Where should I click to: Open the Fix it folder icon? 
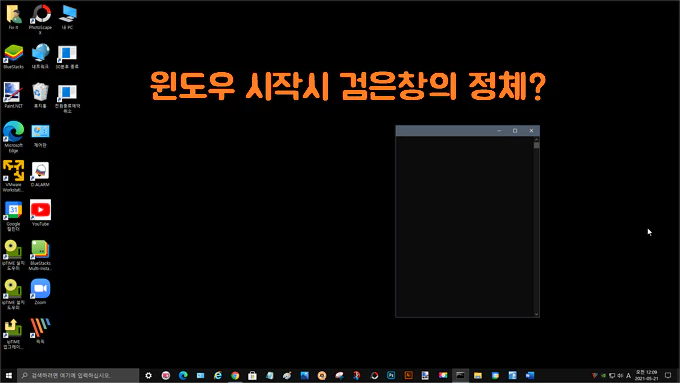[x=13, y=17]
